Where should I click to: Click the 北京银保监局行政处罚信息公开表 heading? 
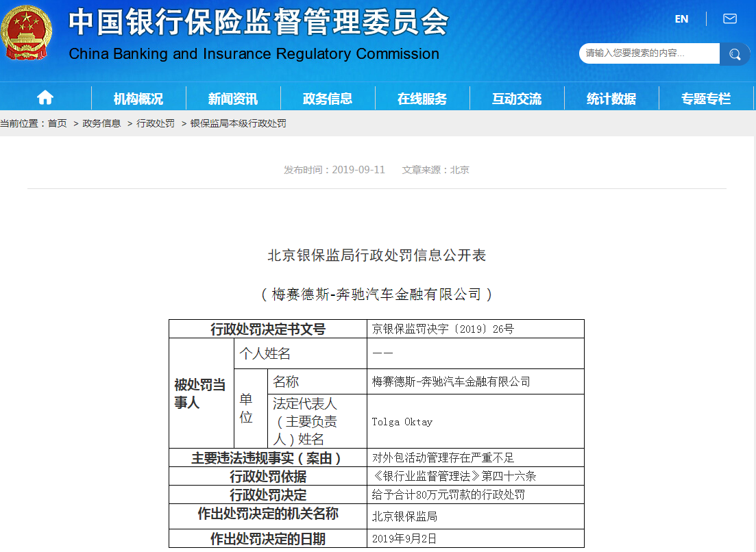[376, 255]
